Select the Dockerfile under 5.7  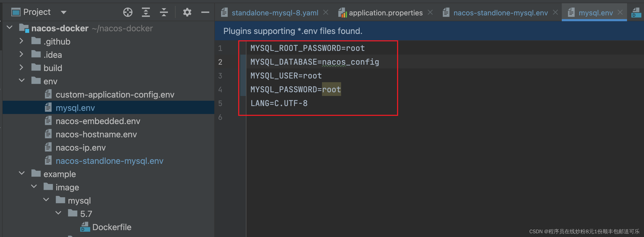[x=112, y=227]
